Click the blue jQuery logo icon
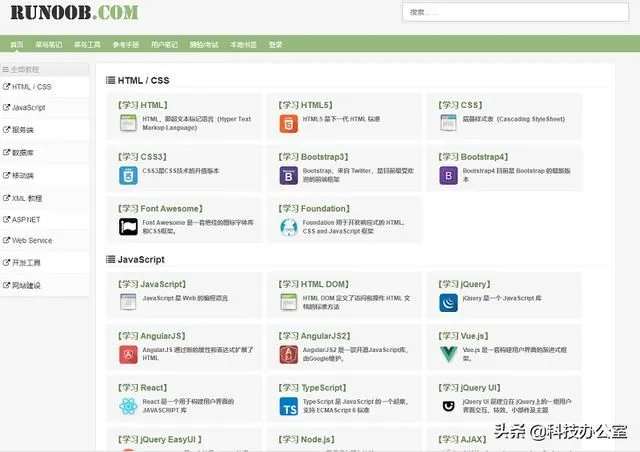This screenshot has width=640, height=452. 449,303
